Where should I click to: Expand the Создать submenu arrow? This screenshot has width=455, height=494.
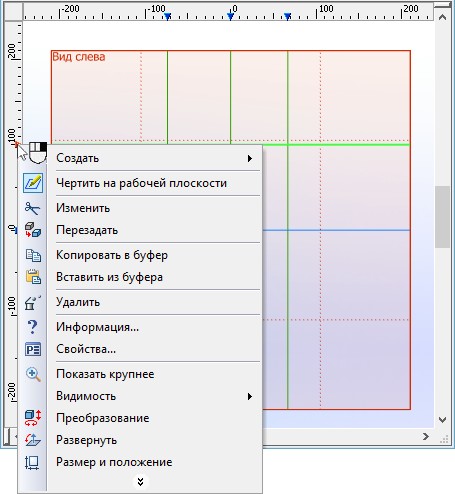250,158
